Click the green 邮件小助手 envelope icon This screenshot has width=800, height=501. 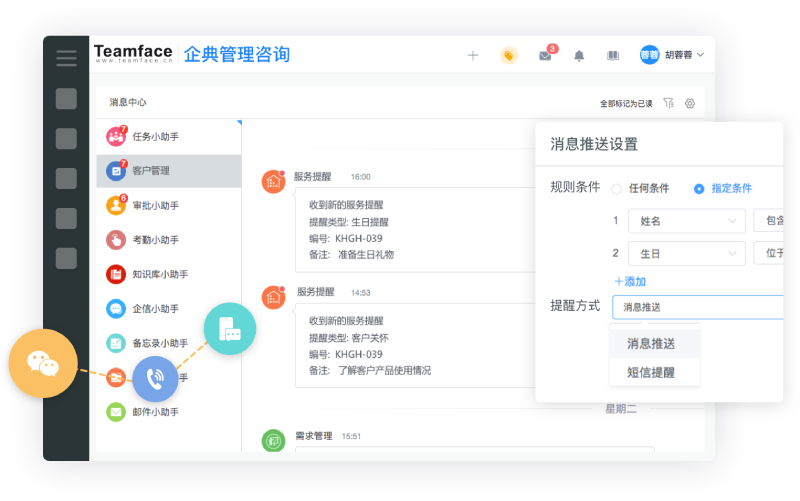click(116, 412)
